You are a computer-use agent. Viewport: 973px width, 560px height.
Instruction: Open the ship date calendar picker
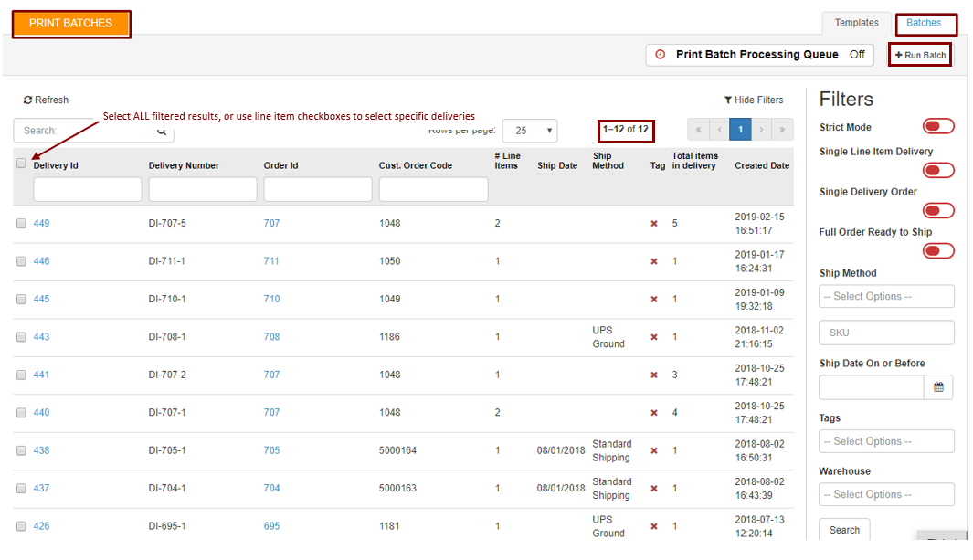pyautogui.click(x=938, y=387)
